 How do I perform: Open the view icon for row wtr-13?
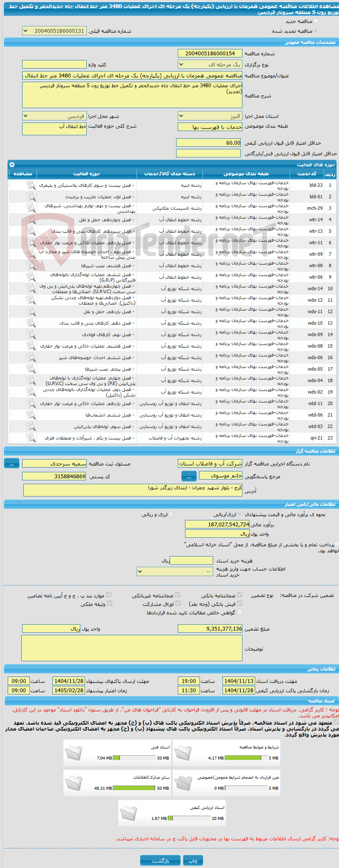(x=30, y=231)
